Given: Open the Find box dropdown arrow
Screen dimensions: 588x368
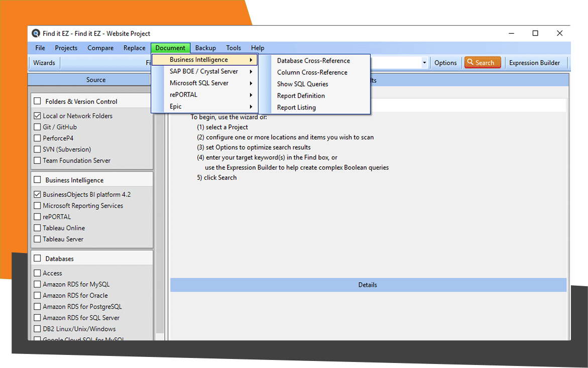Looking at the screenshot, I should (x=424, y=63).
